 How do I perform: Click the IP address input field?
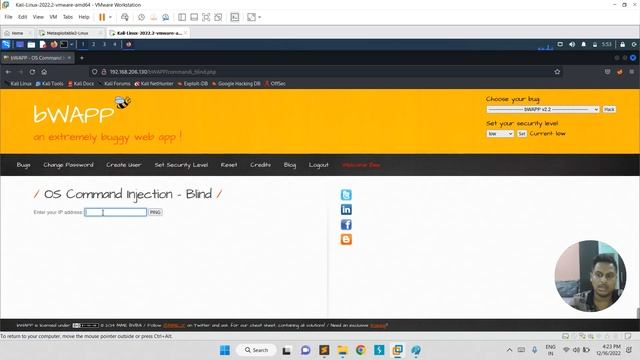click(x=116, y=212)
